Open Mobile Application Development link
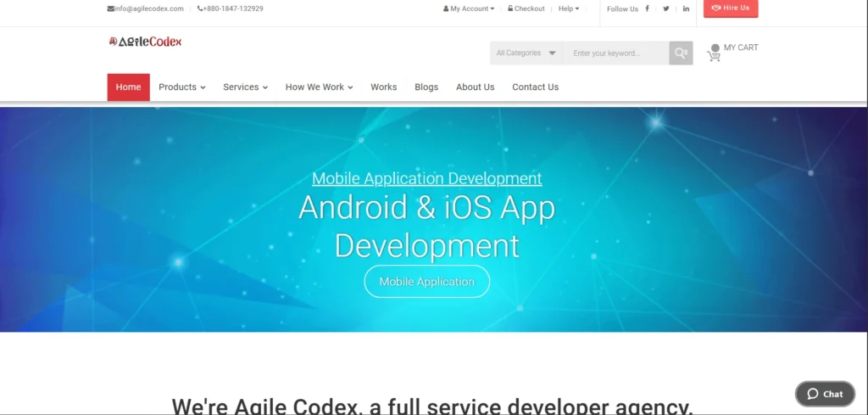This screenshot has width=868, height=415. coord(427,178)
